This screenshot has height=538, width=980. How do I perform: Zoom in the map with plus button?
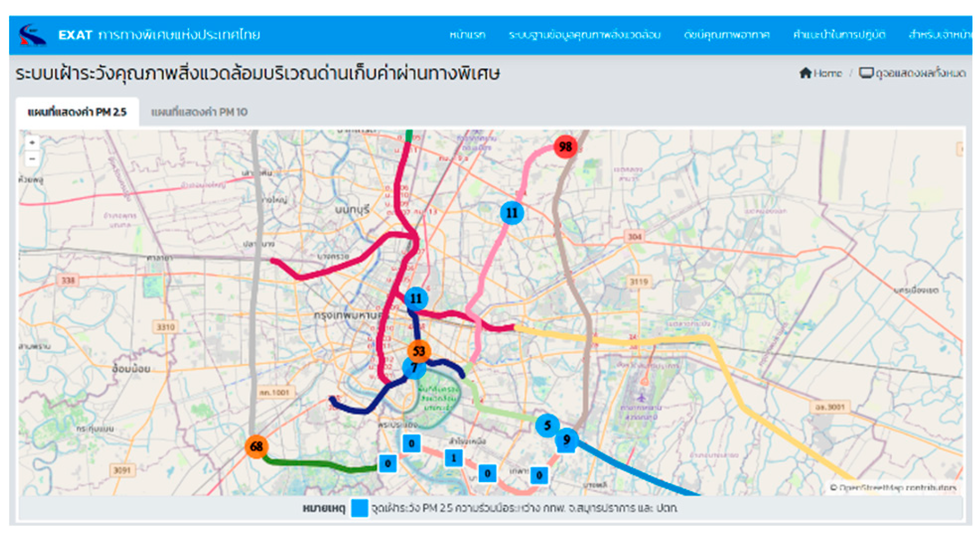tap(32, 143)
